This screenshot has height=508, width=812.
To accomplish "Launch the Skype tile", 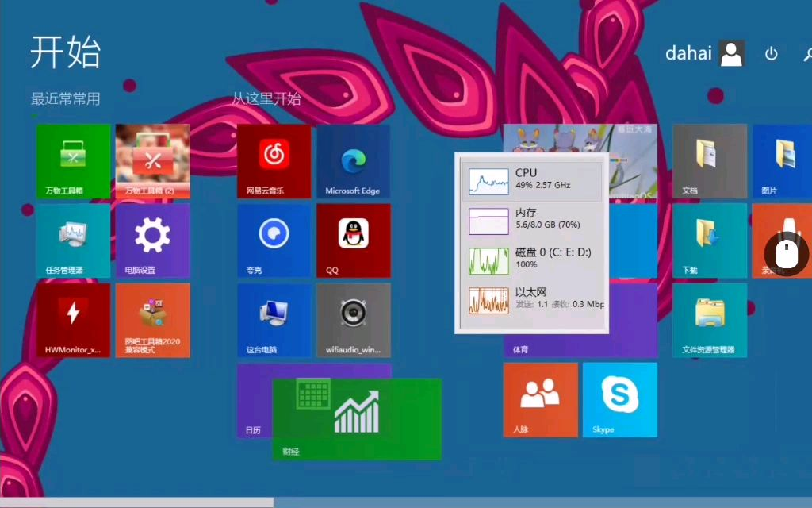I will pyautogui.click(x=619, y=399).
